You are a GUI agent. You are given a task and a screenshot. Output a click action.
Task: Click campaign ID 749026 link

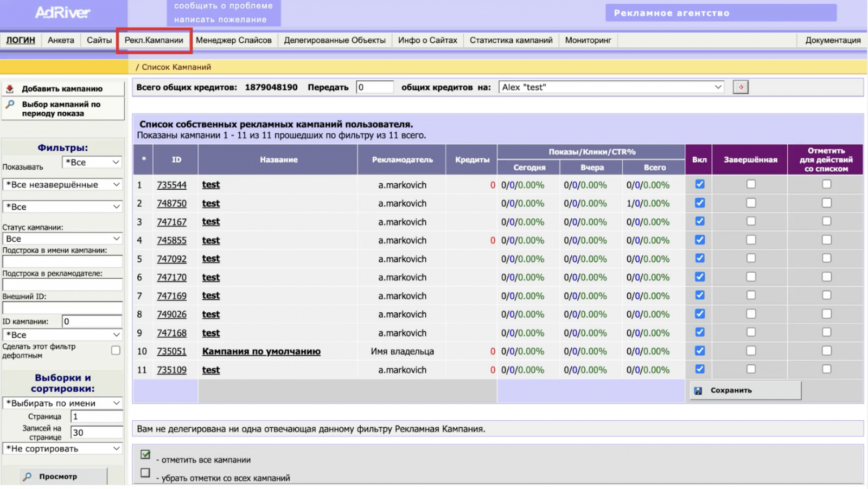click(x=171, y=314)
